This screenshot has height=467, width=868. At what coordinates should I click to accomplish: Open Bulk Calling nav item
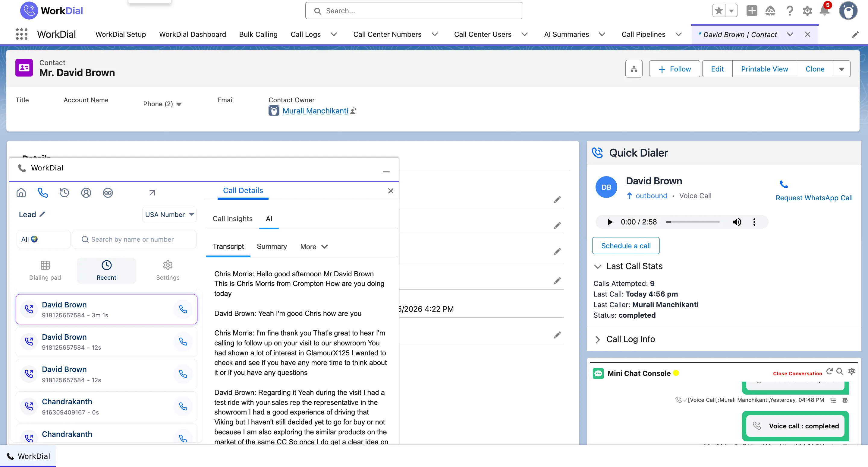coord(258,34)
